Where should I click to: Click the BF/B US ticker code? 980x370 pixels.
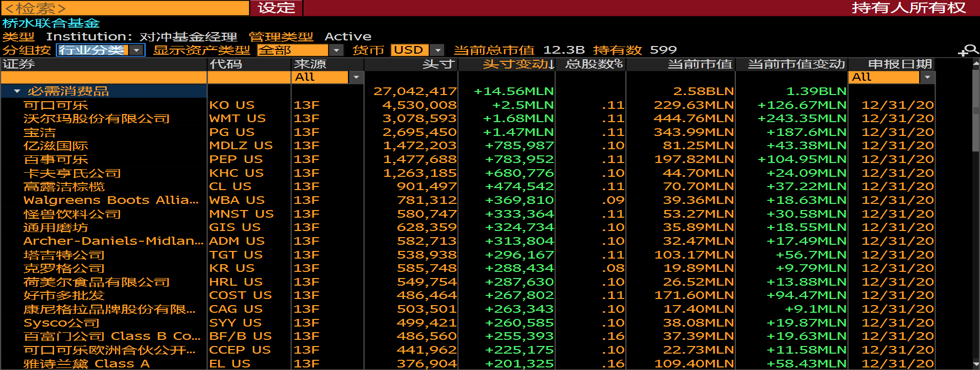click(x=241, y=336)
